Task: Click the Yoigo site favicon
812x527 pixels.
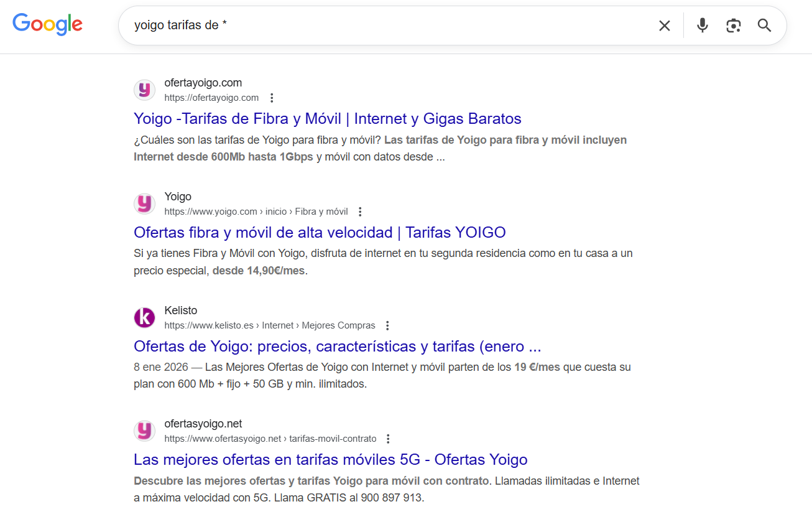Action: coord(144,203)
